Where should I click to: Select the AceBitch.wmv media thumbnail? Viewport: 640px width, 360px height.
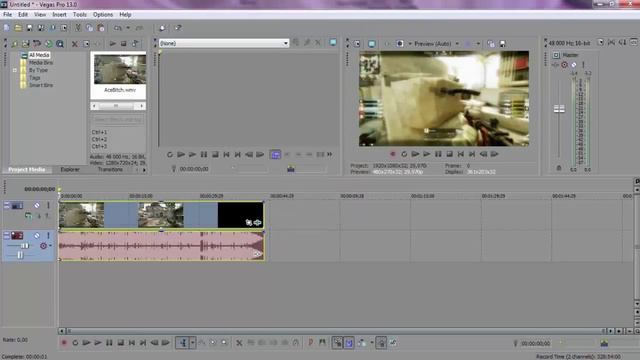[120, 70]
